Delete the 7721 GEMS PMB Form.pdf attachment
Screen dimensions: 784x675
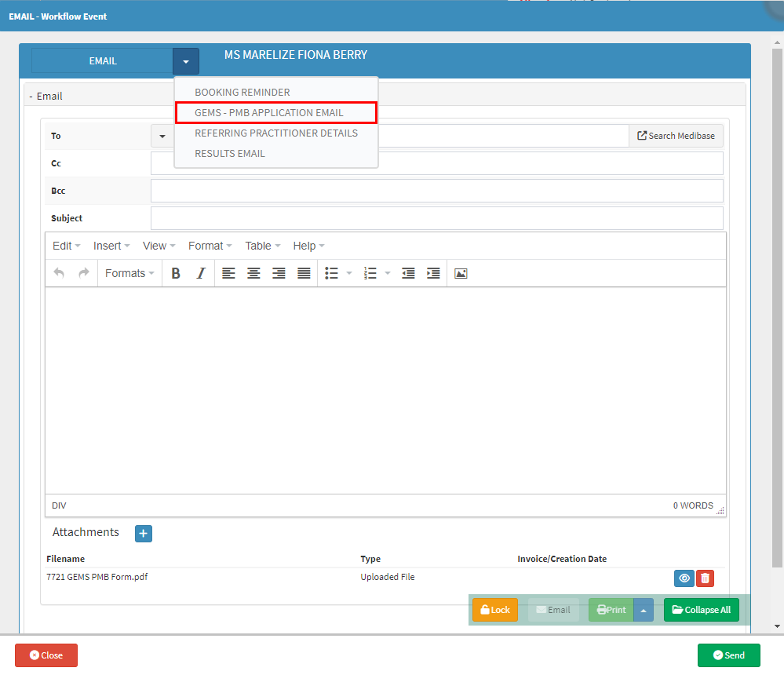coord(705,578)
